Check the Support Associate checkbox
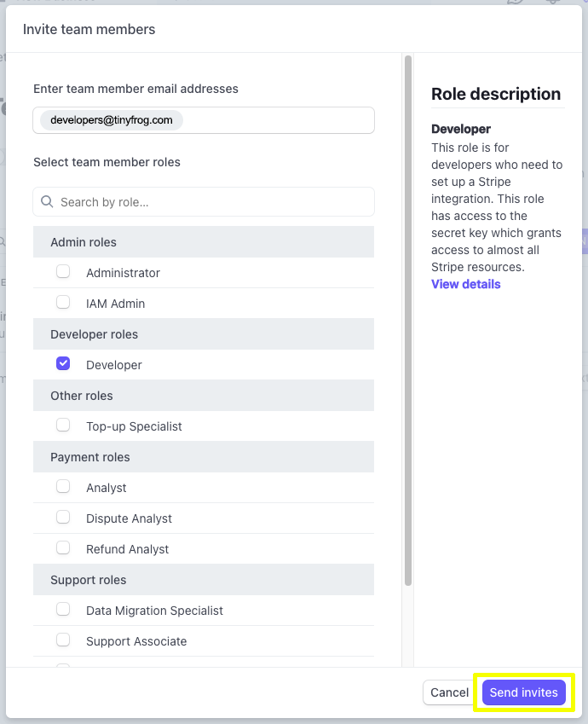 point(63,640)
